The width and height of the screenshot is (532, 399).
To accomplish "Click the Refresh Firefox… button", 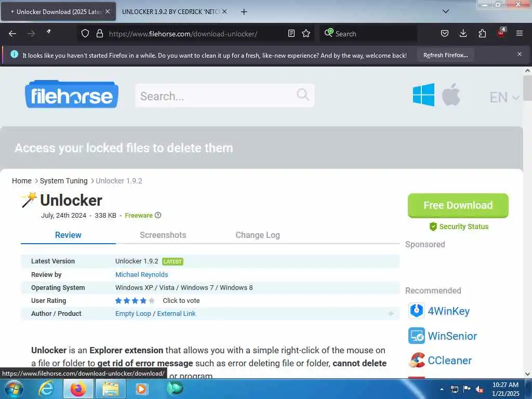I will pos(445,55).
